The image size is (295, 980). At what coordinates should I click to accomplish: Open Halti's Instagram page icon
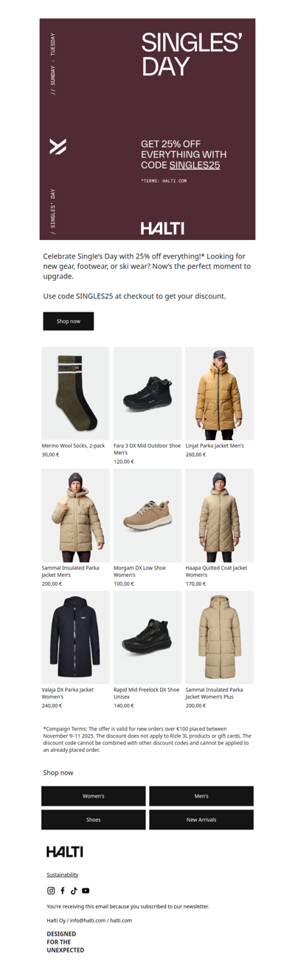point(51,891)
